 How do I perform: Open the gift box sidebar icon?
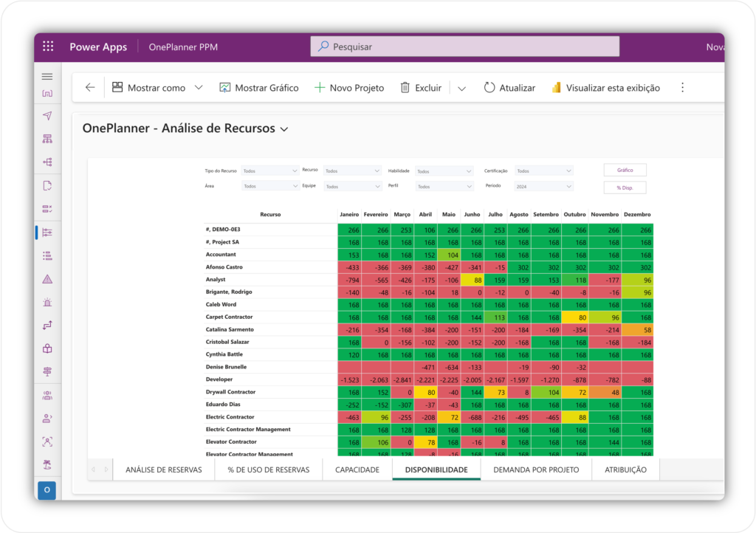tap(47, 348)
